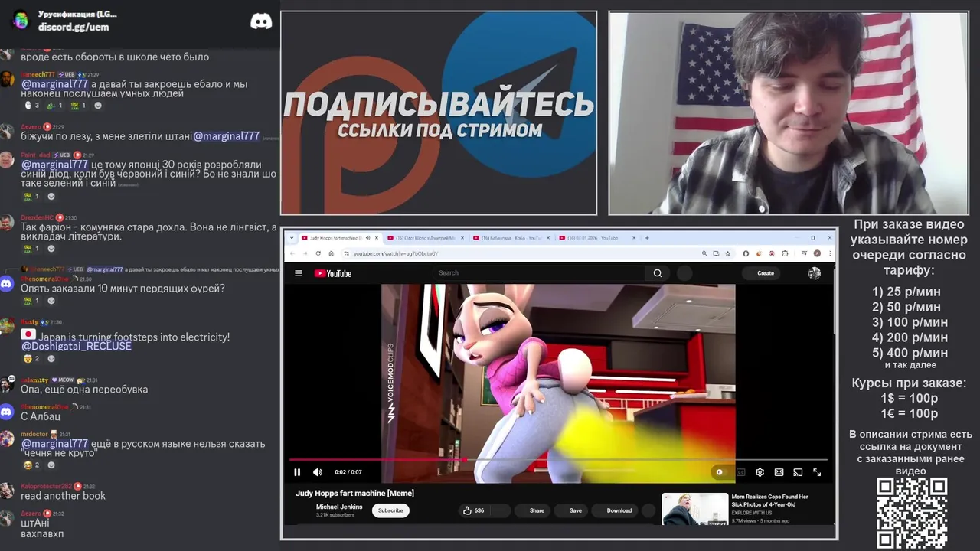Switch to the third browser tab with Коба
Screen dimensions: 980x551
click(x=511, y=238)
